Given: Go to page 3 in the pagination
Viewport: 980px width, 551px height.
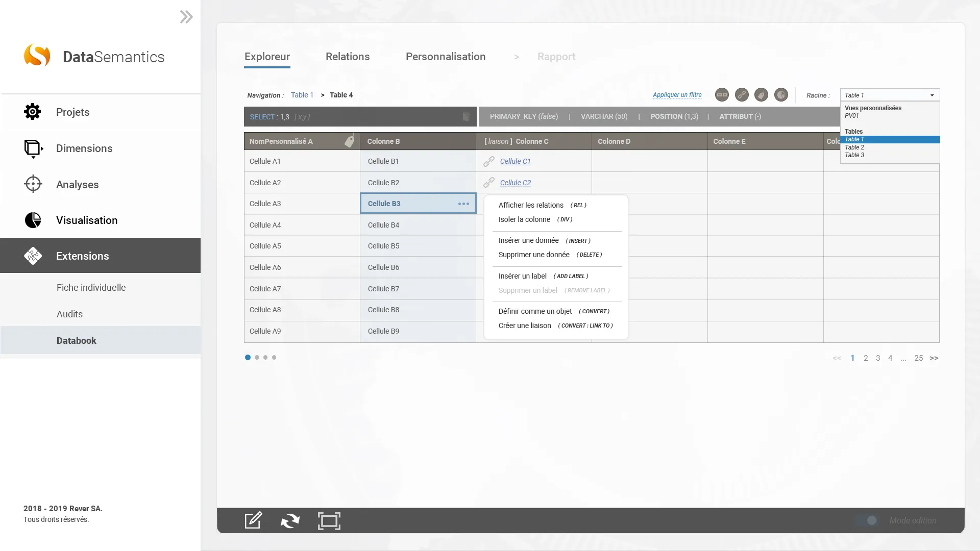Looking at the screenshot, I should click(878, 358).
